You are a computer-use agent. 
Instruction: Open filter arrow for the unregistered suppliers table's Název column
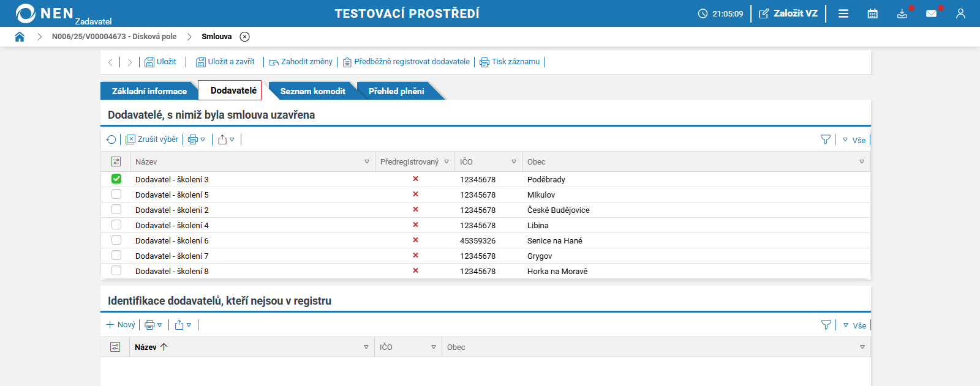[366, 347]
